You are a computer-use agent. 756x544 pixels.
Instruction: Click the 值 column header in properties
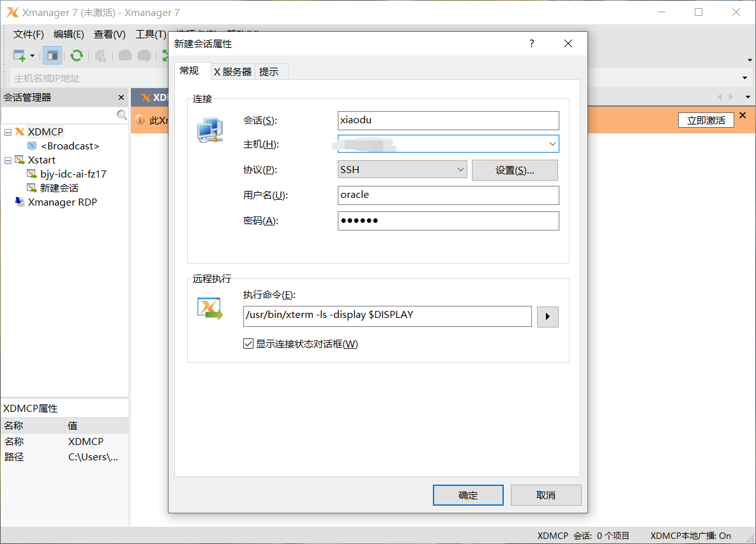pyautogui.click(x=96, y=425)
